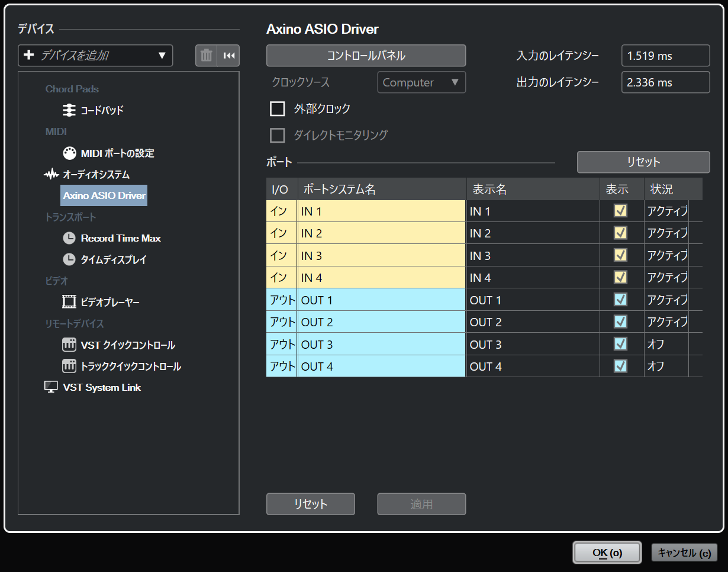Click the 表示名 cell reading IN 4
Image resolution: width=728 pixels, height=572 pixels.
click(533, 277)
